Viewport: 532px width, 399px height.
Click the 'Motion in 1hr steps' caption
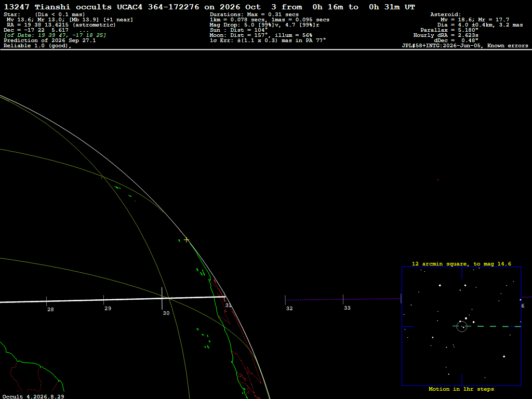point(461,389)
